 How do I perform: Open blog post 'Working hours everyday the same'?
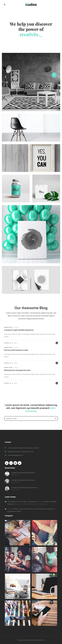(x=17, y=370)
